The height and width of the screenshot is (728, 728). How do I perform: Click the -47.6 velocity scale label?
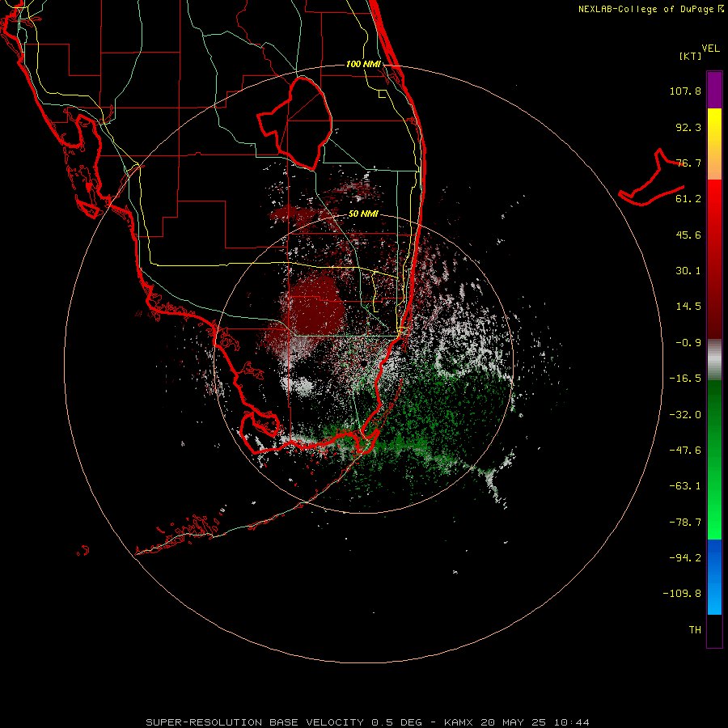tap(685, 451)
